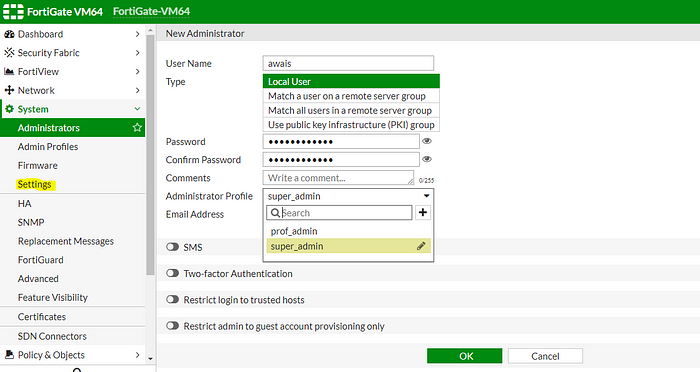This screenshot has width=700, height=372.
Task: Click the profile Search input
Action: pyautogui.click(x=339, y=213)
